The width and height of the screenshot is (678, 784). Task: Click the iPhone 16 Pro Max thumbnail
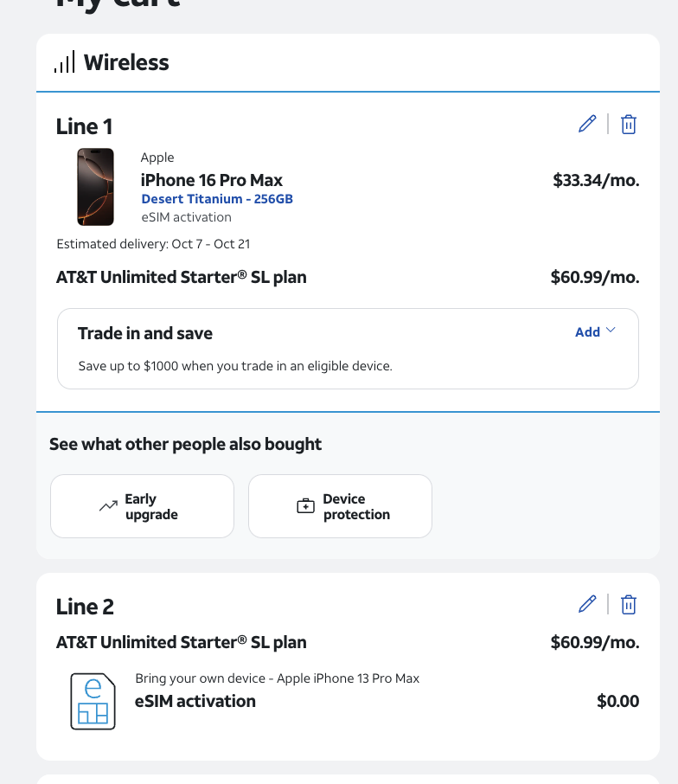click(x=95, y=187)
